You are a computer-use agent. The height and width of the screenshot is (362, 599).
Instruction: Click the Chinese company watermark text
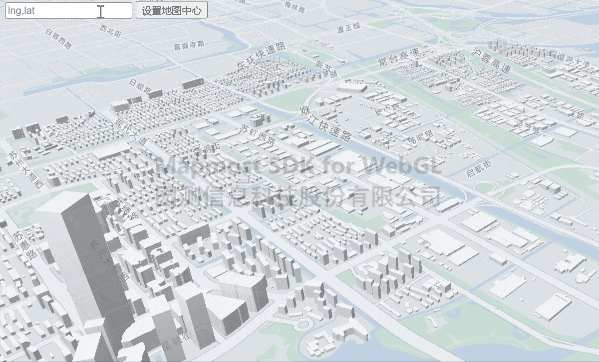pyautogui.click(x=298, y=197)
